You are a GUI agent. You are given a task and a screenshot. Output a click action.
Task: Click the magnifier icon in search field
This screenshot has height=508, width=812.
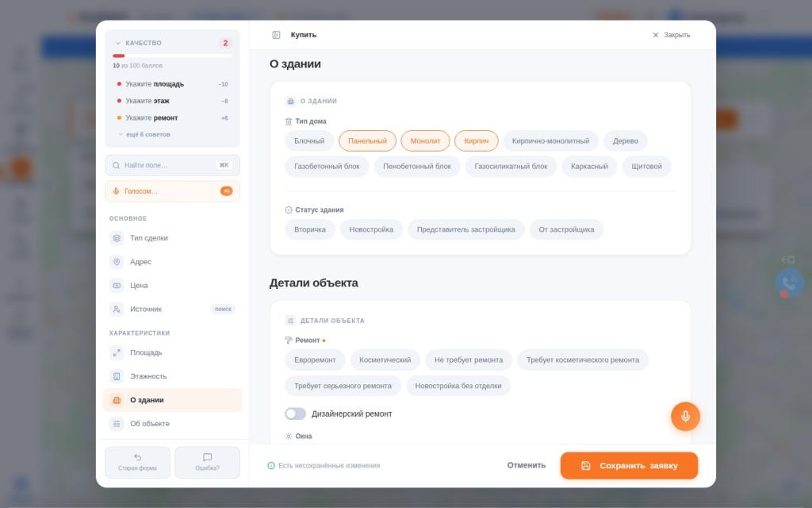pyautogui.click(x=116, y=165)
